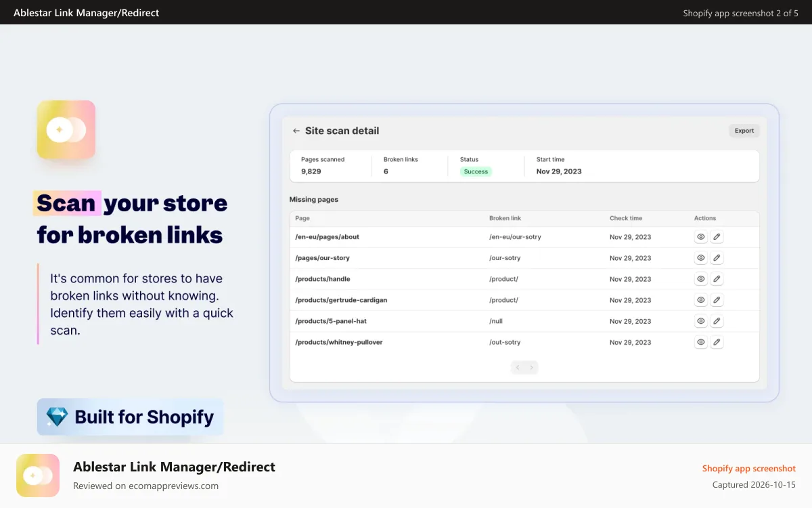The height and width of the screenshot is (508, 812).
Task: Click the Missing pages heading
Action: click(x=314, y=200)
